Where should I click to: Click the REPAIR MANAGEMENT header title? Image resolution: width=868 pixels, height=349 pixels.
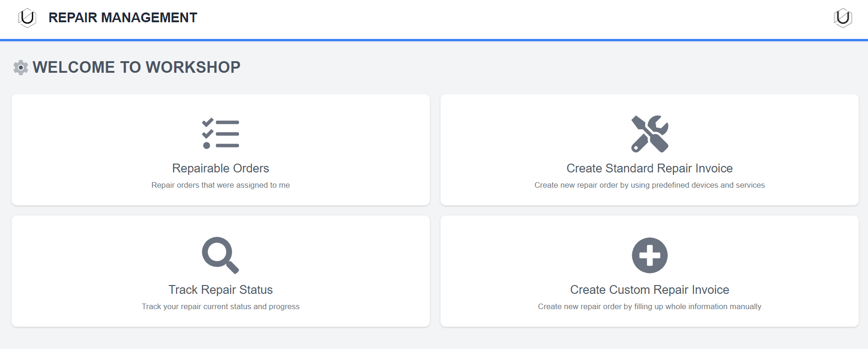pyautogui.click(x=123, y=18)
